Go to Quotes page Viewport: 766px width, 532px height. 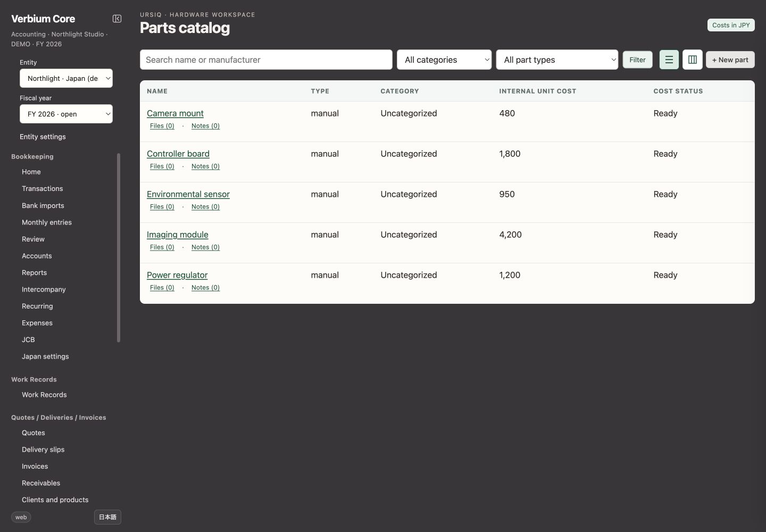pyautogui.click(x=34, y=433)
